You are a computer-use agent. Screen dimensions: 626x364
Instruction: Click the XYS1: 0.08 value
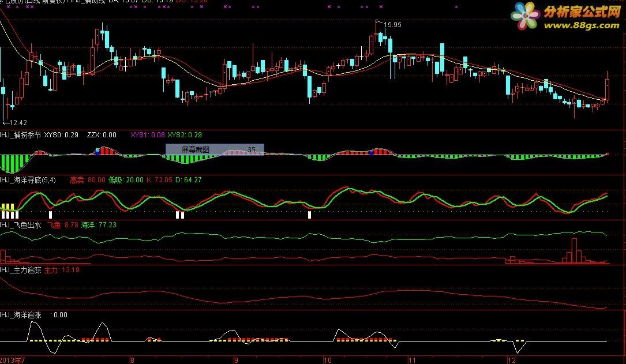pos(148,135)
